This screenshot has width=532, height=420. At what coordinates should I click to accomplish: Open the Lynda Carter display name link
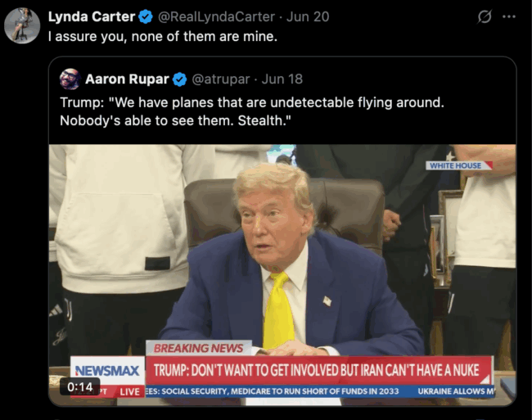[92, 16]
